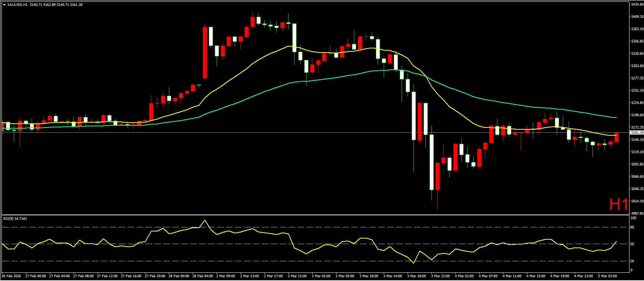
Task: Select the 5 Mar 03:00 time label
Action: [x=607, y=276]
